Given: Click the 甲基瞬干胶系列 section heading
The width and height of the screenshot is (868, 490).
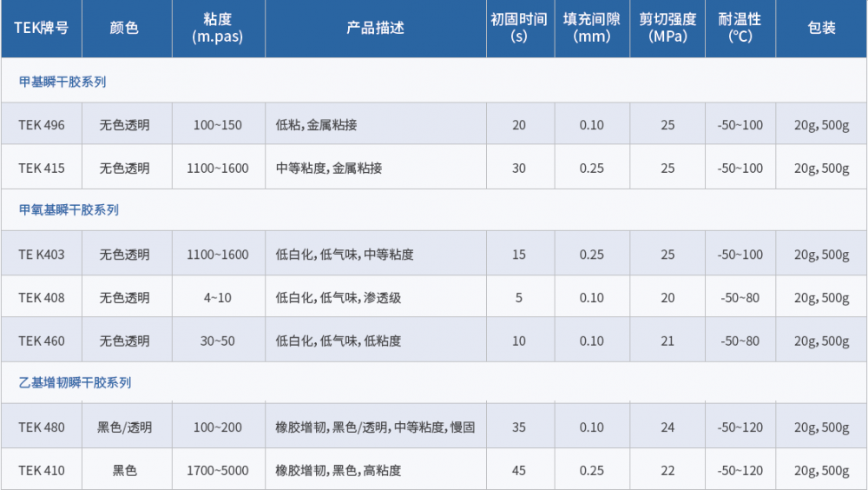Looking at the screenshot, I should click(62, 82).
